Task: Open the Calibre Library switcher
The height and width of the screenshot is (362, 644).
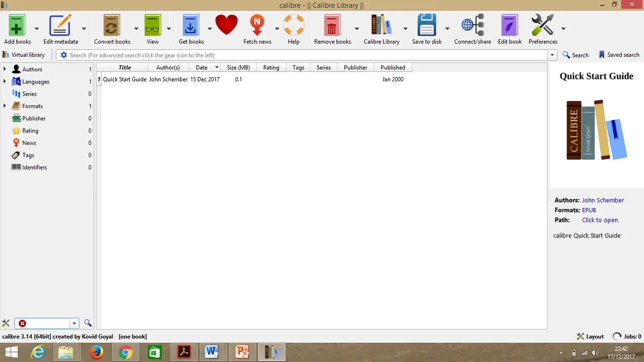Action: (x=381, y=25)
